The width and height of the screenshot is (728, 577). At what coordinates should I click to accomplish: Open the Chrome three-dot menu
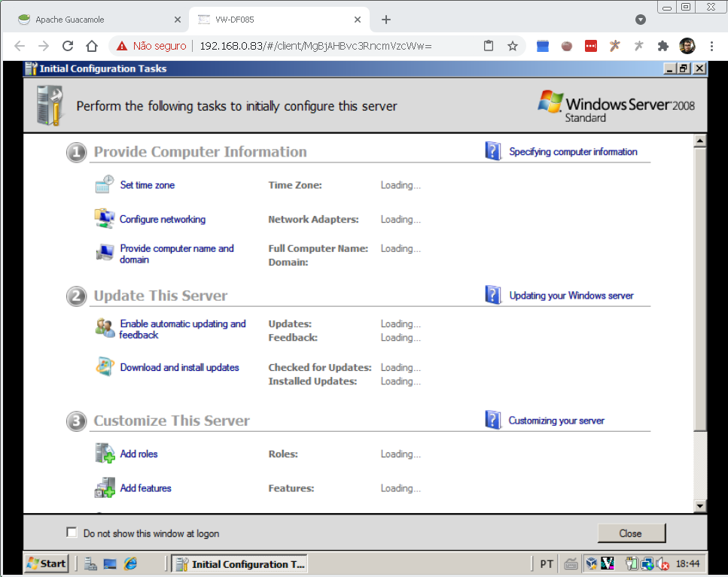tap(711, 46)
